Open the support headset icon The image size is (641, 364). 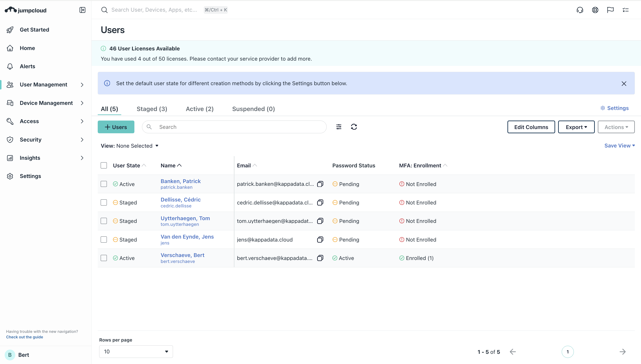point(580,10)
